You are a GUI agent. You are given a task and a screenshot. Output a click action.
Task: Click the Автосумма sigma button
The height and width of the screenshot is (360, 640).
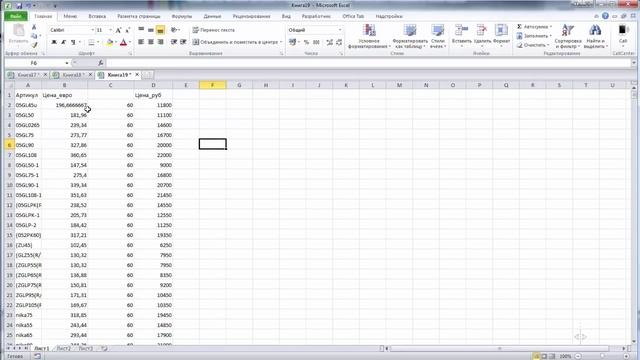[x=532, y=27]
